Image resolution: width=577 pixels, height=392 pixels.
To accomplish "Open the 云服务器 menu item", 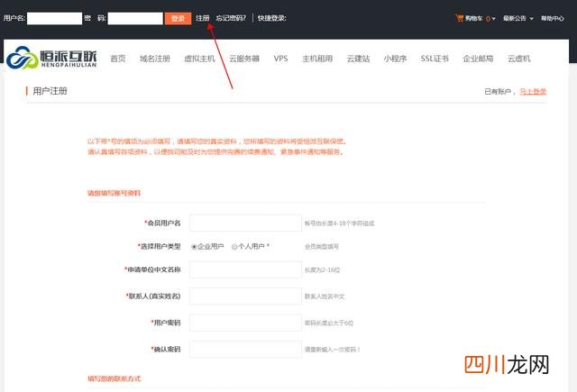I will 244,59.
